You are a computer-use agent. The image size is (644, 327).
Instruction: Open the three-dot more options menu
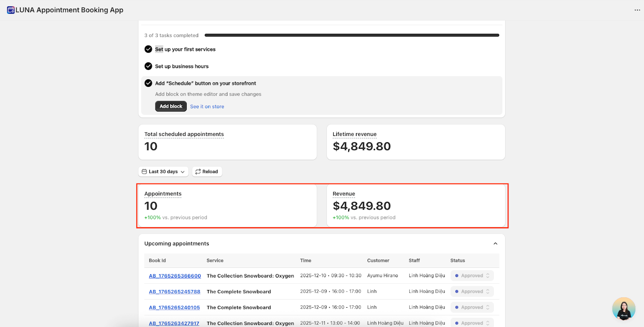[637, 10]
